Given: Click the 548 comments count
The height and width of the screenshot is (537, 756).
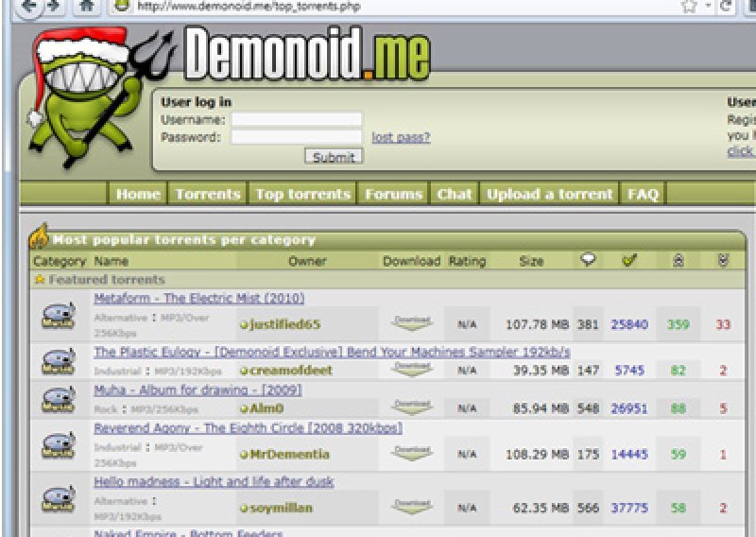Looking at the screenshot, I should pos(588,408).
